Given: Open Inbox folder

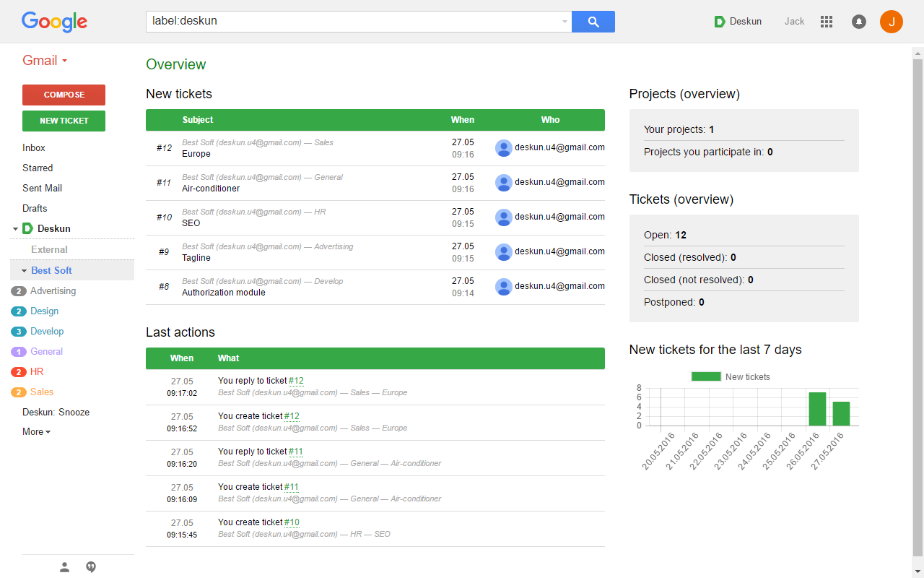Looking at the screenshot, I should click(34, 147).
